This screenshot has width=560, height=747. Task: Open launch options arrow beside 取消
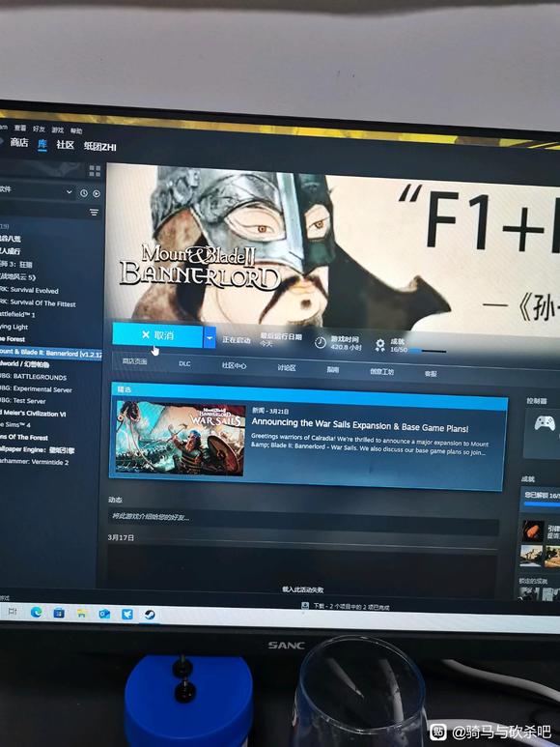click(210, 338)
